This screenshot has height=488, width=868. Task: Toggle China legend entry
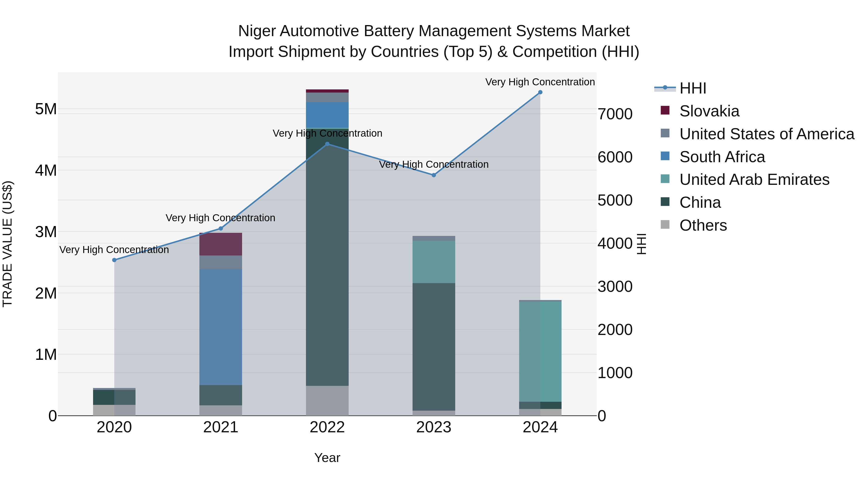[691, 202]
